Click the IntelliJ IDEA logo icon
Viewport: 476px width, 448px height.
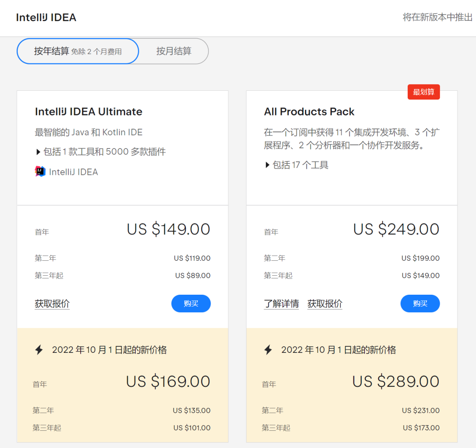coord(39,171)
